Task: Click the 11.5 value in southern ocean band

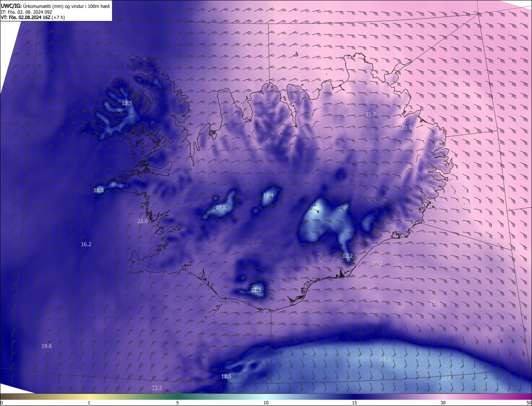Action: 385,360
